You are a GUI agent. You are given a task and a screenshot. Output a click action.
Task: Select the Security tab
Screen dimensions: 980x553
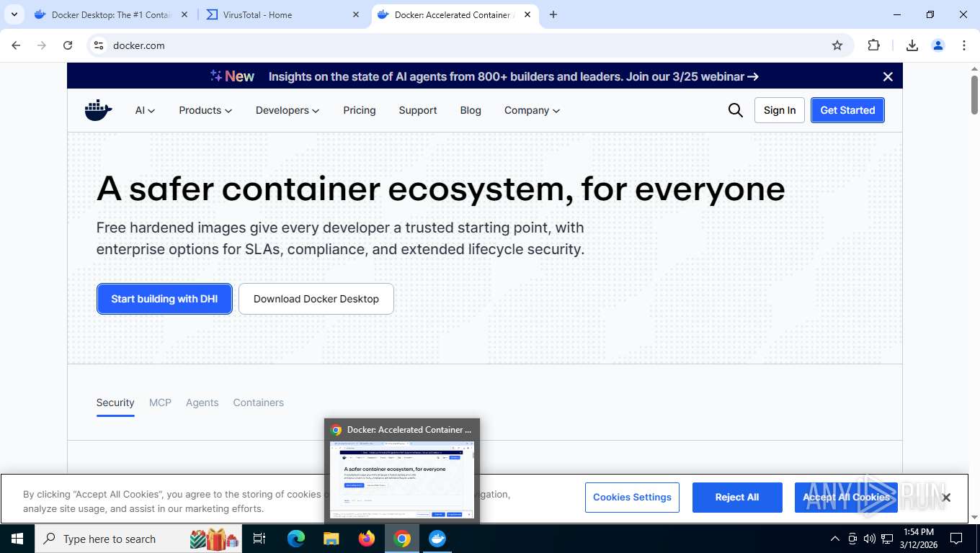(115, 403)
